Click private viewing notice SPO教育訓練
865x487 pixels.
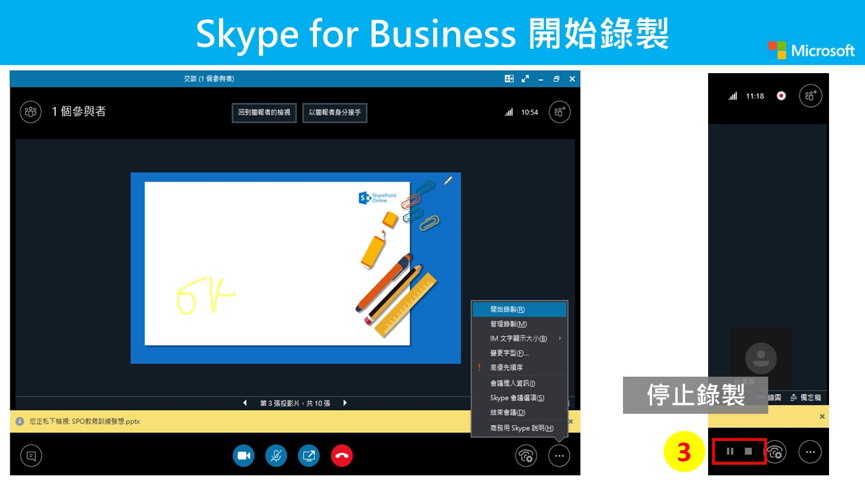pyautogui.click(x=85, y=421)
